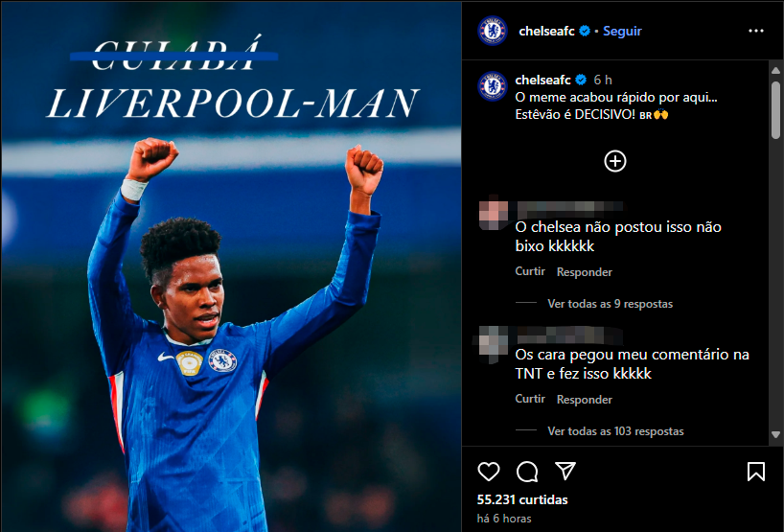Load more comments with the plus circle
This screenshot has width=784, height=532.
[x=615, y=161]
